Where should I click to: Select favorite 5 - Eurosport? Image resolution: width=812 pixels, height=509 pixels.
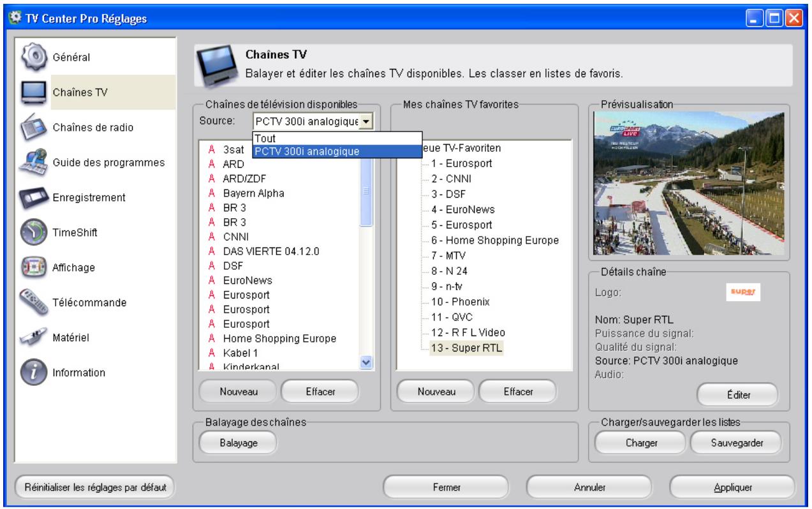[x=462, y=225]
